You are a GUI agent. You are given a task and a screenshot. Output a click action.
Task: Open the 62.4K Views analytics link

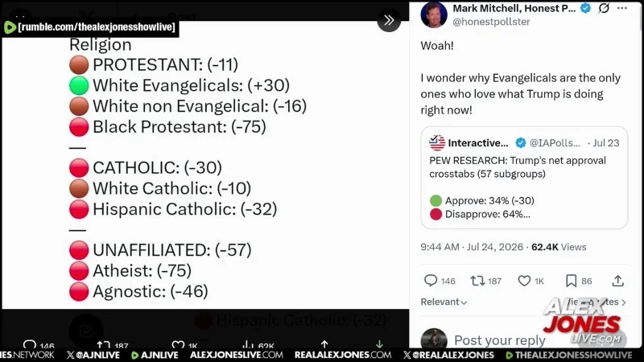tap(559, 247)
